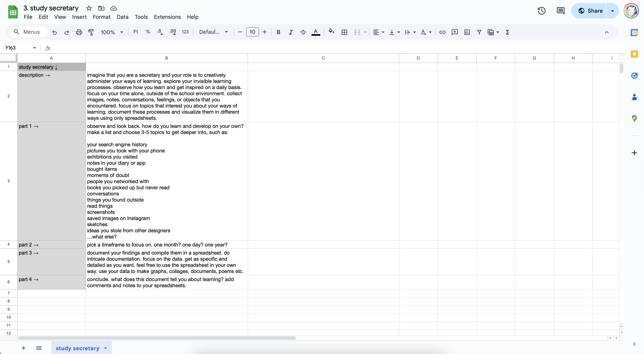Click the paint format roller icon
The image size is (644, 354).
coord(91,32)
